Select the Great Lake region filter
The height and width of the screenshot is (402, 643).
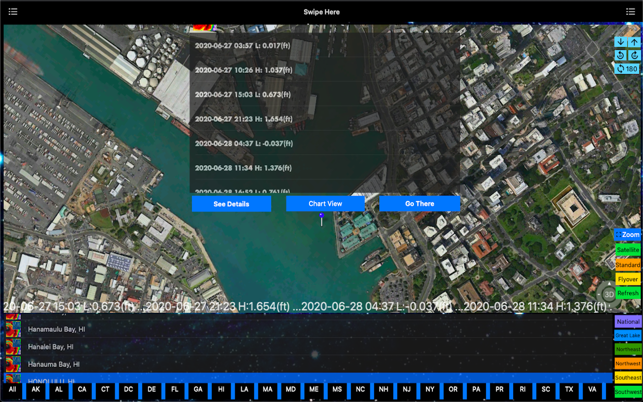(628, 336)
